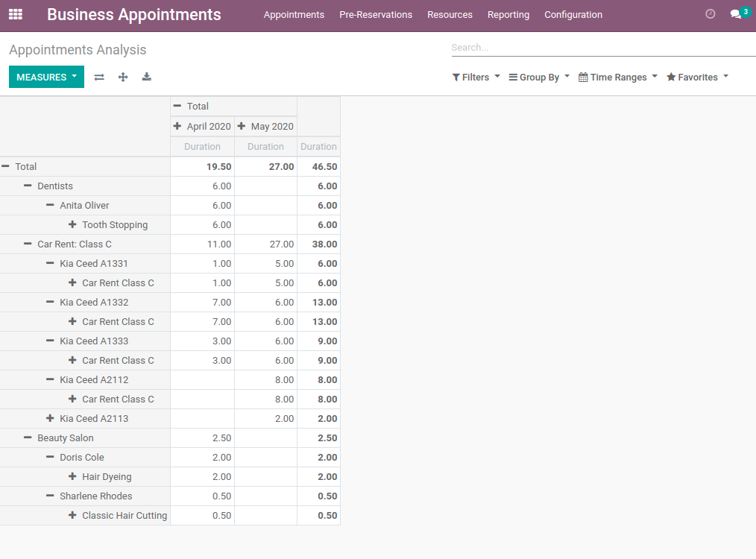This screenshot has width=756, height=559.
Task: Open the Reporting menu
Action: [x=508, y=15]
